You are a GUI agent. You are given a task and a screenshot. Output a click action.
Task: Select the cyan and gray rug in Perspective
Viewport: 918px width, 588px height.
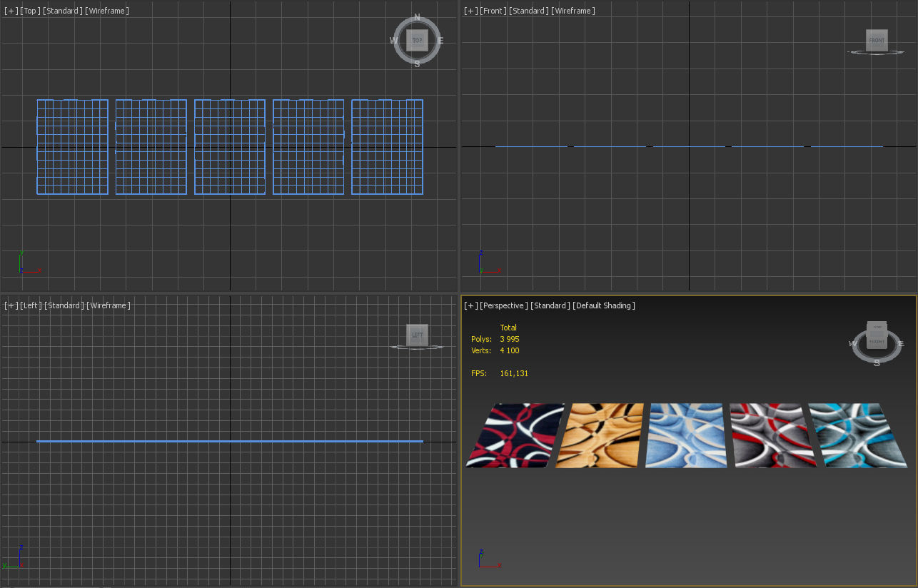pos(859,435)
